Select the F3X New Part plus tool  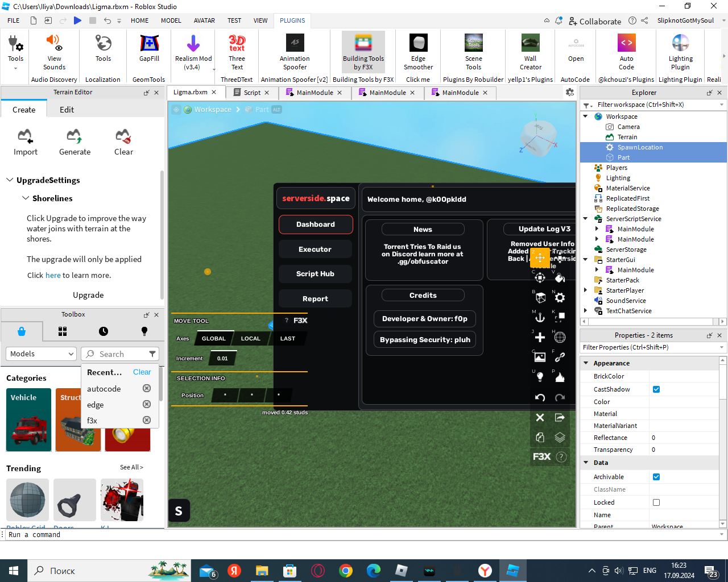pos(540,337)
